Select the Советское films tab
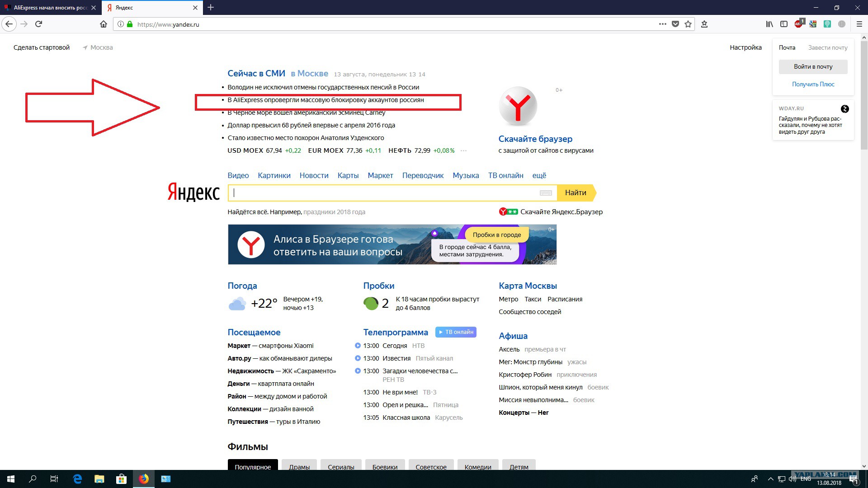Screen dimensions: 868x488 click(x=431, y=465)
